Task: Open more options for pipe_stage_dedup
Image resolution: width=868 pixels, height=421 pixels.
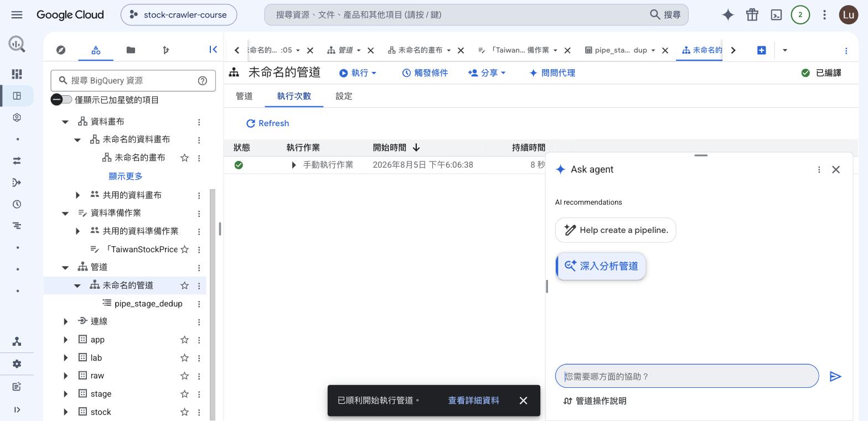Action: (x=199, y=304)
